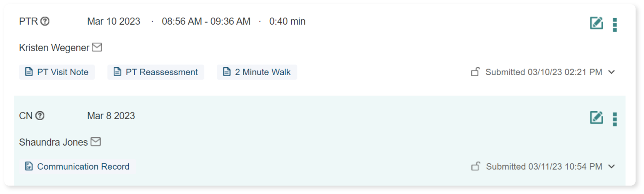This screenshot has height=194, width=644.
Task: Open the three-dot menu for the PTR visit
Action: point(615,25)
